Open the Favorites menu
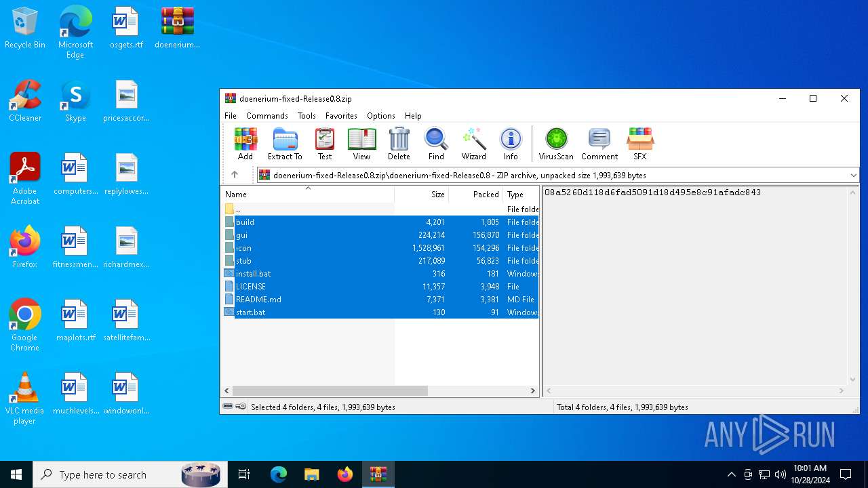Image resolution: width=868 pixels, height=488 pixels. 341,116
